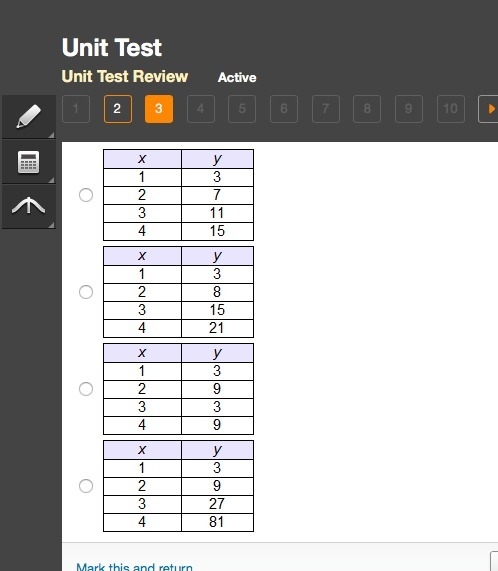
Task: Expand the reference tool options corner
Action: click(x=51, y=225)
